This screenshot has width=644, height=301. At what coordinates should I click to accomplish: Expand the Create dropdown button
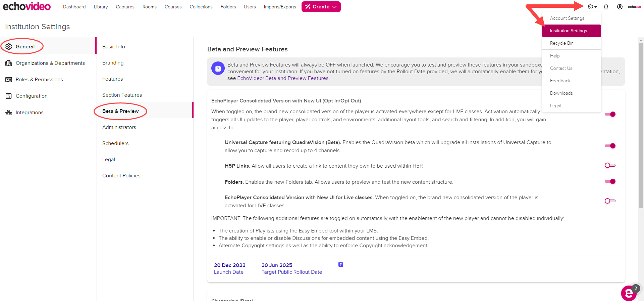click(x=321, y=7)
